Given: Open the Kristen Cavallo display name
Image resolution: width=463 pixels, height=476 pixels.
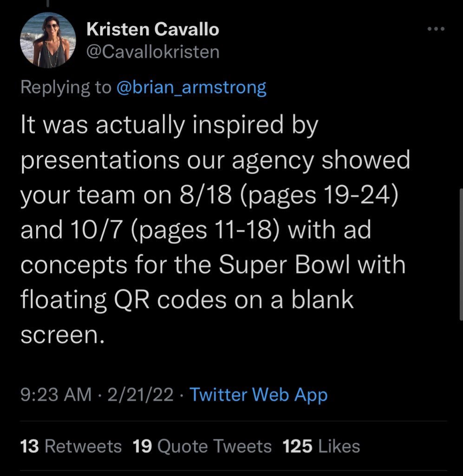Looking at the screenshot, I should tap(153, 30).
